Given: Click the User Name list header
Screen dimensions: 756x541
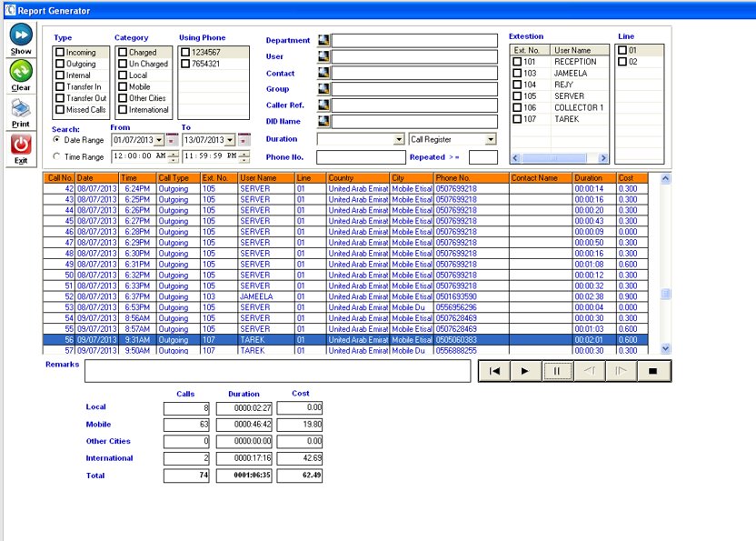Looking at the screenshot, I should (x=580, y=50).
